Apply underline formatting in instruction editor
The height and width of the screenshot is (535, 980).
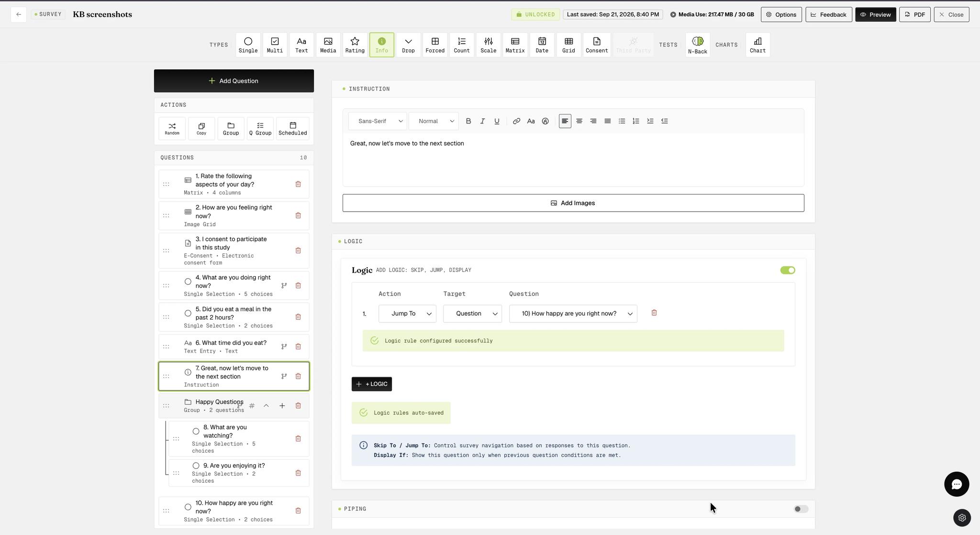pos(497,121)
